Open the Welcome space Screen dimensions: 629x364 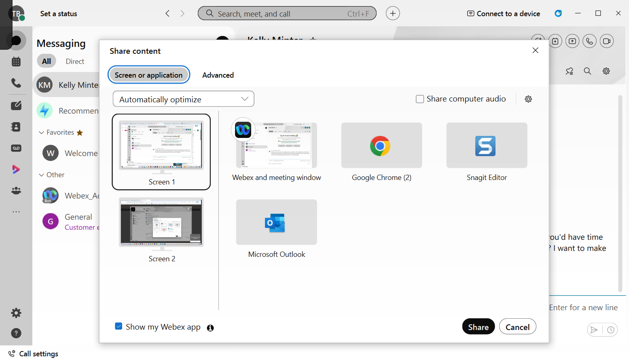coord(70,153)
